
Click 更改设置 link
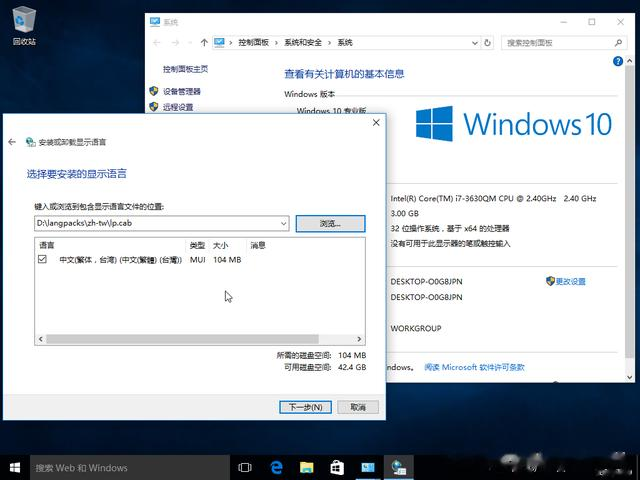570,281
